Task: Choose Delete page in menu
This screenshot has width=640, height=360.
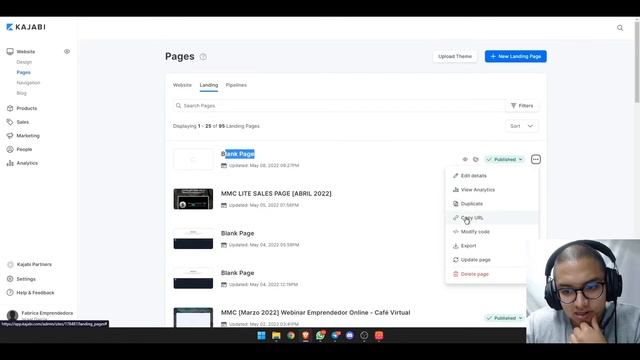Action: pyautogui.click(x=474, y=274)
